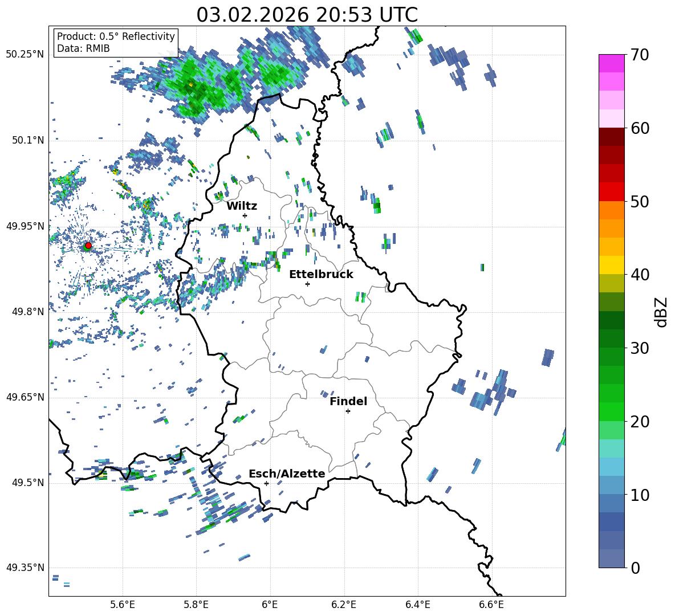Click the 0 colorbar tick label
This screenshot has height=616, width=675.
635,568
